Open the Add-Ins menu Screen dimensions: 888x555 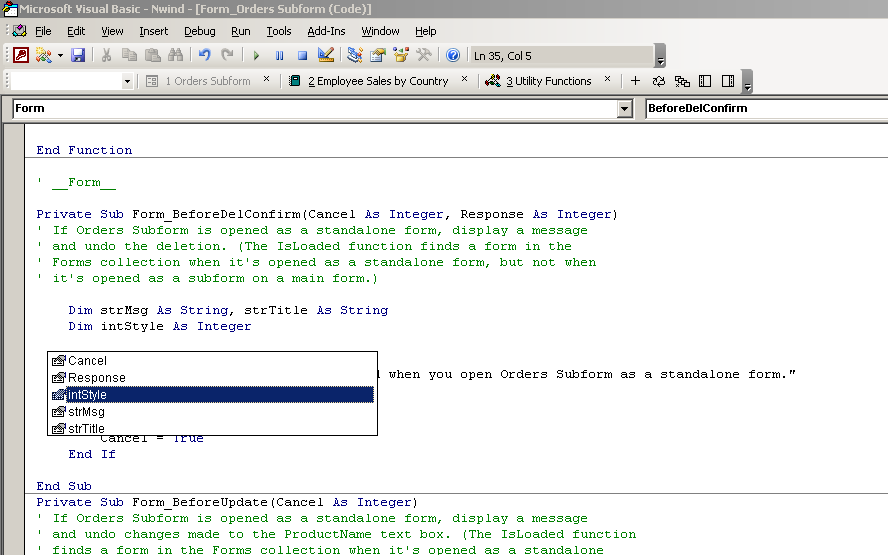326,31
